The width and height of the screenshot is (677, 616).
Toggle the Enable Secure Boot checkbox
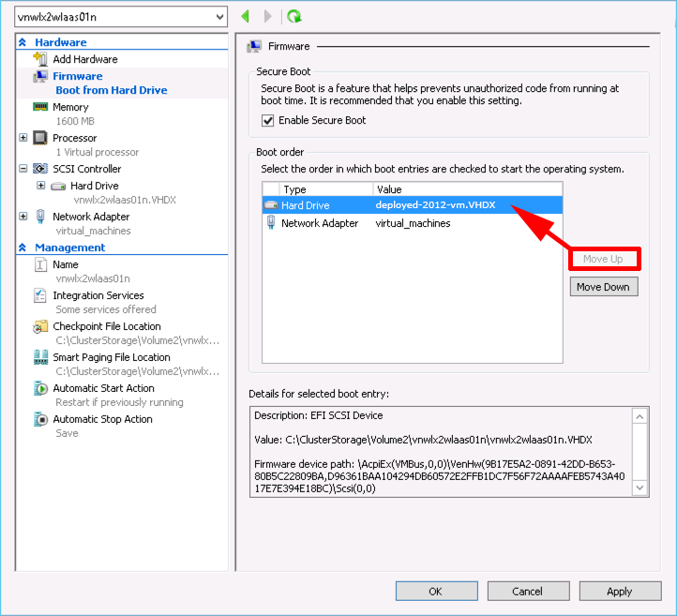(267, 120)
